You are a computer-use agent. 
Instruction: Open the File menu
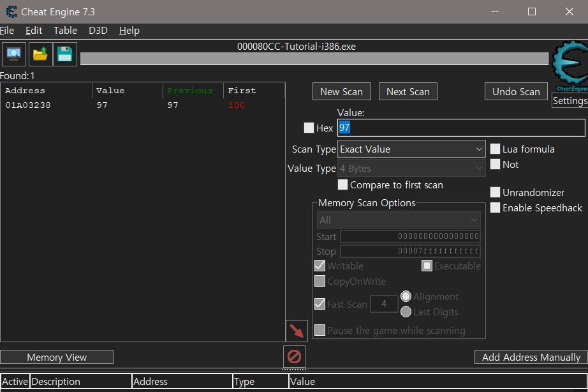[x=7, y=31]
